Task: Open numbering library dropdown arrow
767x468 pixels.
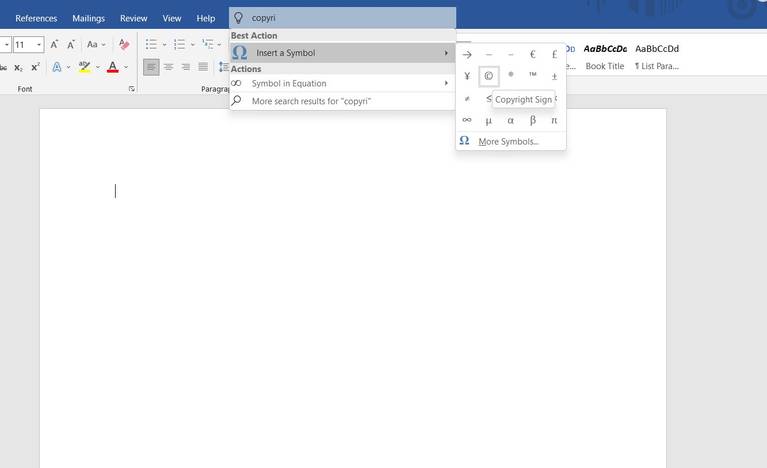Action: pyautogui.click(x=192, y=45)
